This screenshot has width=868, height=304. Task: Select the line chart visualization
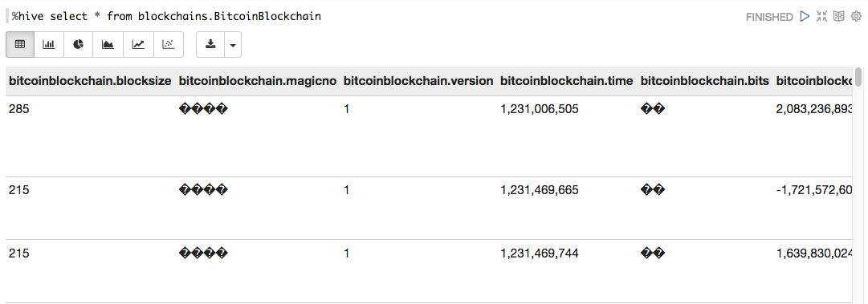click(x=138, y=45)
